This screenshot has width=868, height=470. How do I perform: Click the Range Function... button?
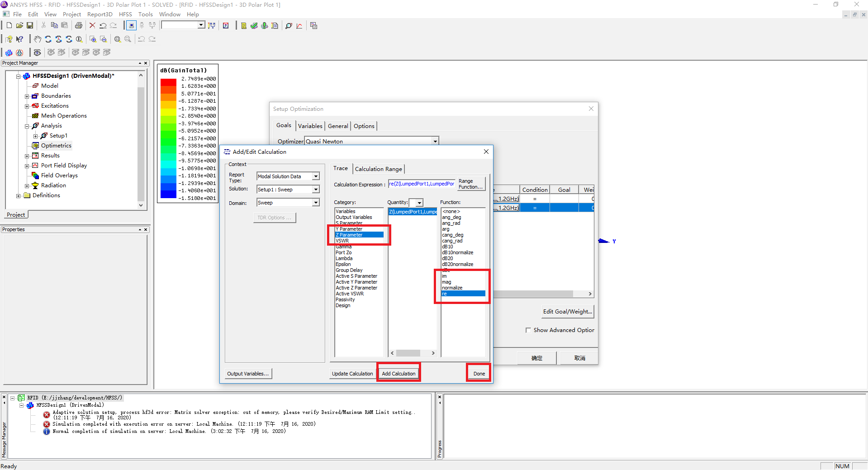click(470, 184)
